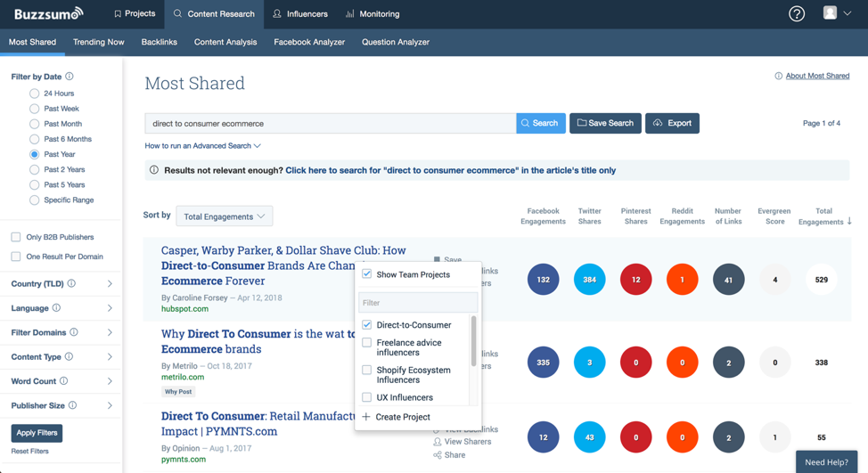Expand the Country (TLD) filter
This screenshot has width=868, height=473.
(110, 283)
